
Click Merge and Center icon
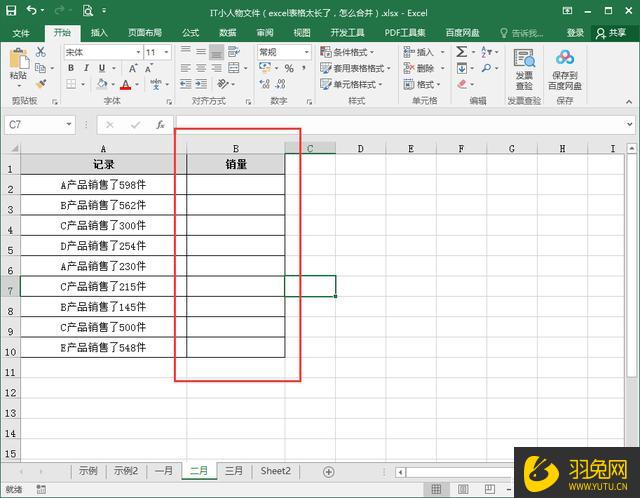(x=233, y=68)
